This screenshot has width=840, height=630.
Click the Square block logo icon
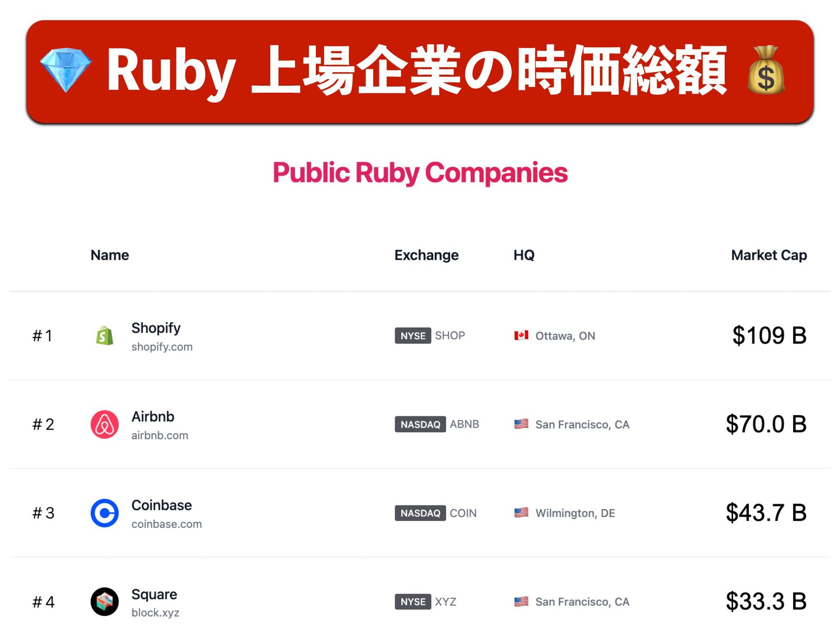pyautogui.click(x=105, y=602)
